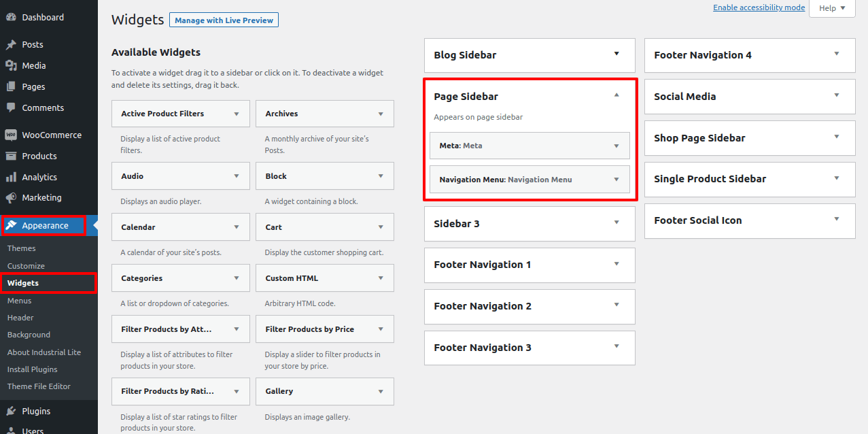This screenshot has height=434, width=868.
Task: Click Enable accessibility mode link
Action: point(759,7)
